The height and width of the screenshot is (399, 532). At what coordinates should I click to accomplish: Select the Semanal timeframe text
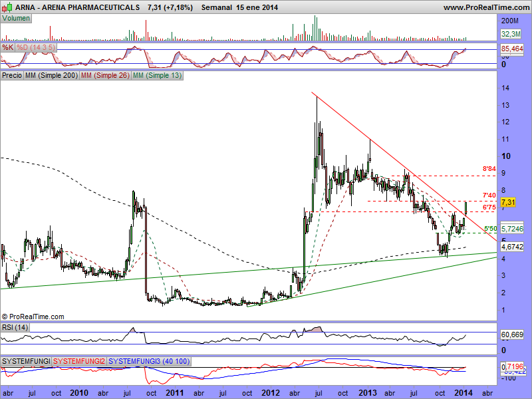(x=217, y=7)
